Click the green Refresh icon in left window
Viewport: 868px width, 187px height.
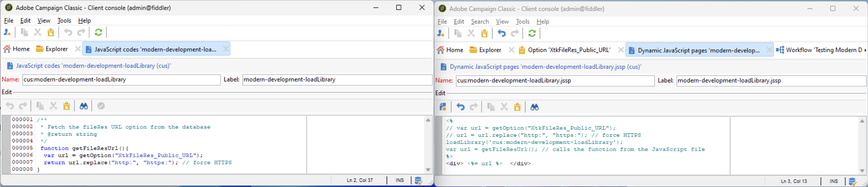point(98,32)
